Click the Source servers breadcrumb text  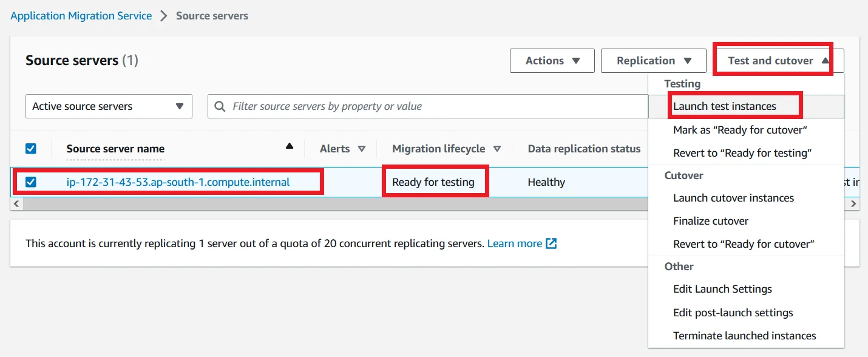pyautogui.click(x=212, y=16)
